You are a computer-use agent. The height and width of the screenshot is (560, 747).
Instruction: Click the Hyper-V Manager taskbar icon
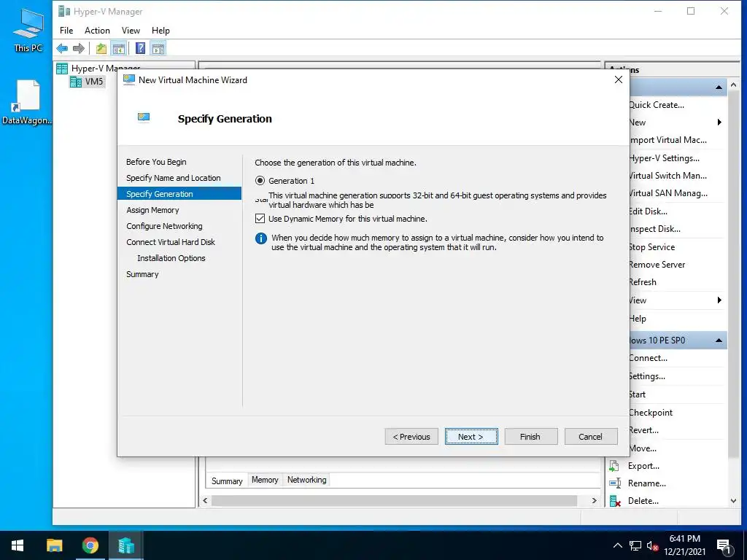pos(126,545)
